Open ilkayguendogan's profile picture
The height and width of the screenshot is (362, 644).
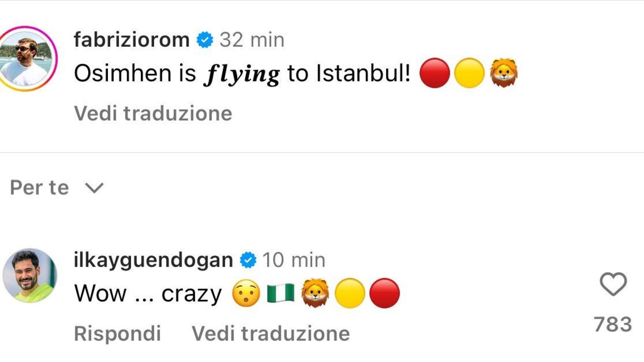[x=29, y=276]
